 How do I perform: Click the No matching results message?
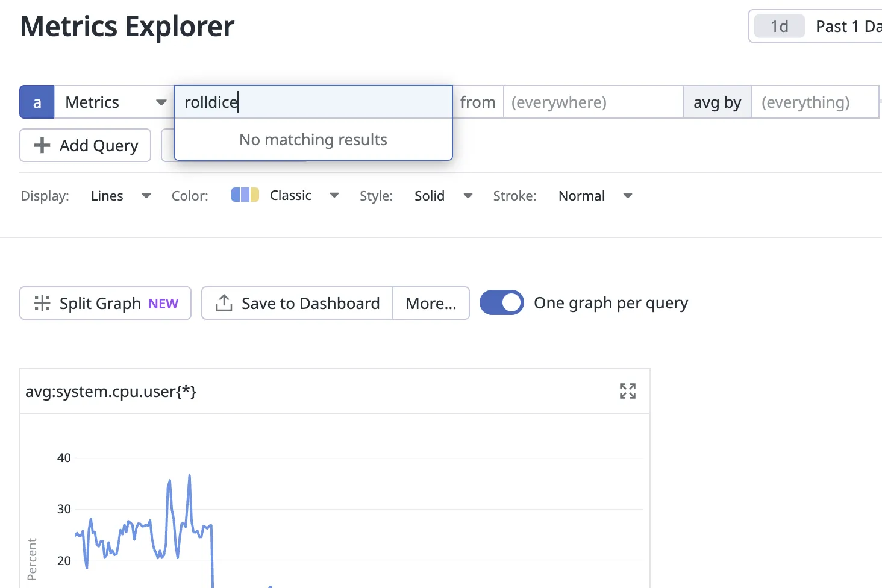point(313,140)
